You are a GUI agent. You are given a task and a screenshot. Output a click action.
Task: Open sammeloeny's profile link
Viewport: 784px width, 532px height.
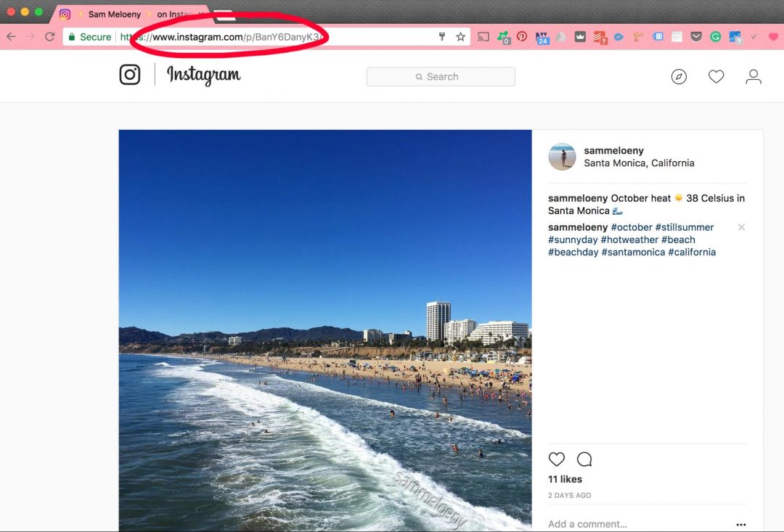coord(614,150)
